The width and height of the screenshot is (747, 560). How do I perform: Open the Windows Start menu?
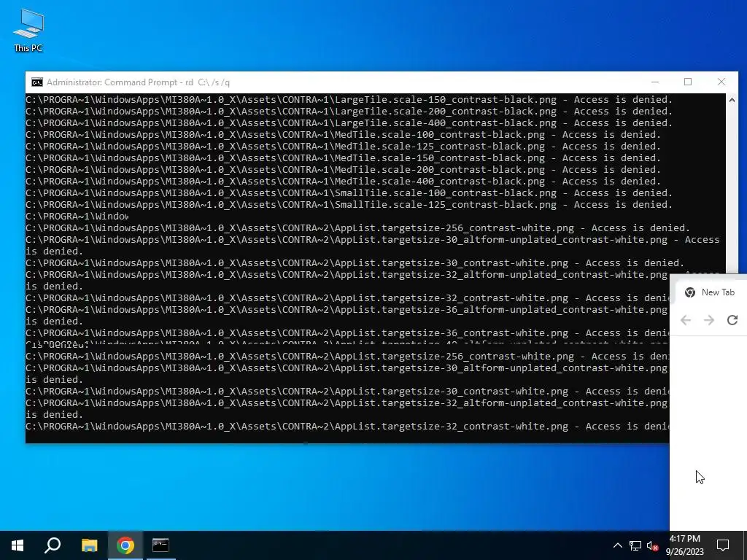[x=18, y=545]
